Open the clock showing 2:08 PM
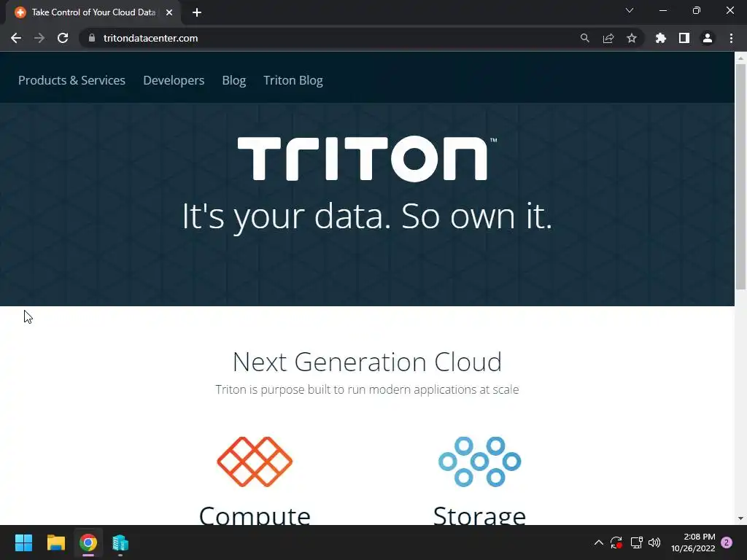 tap(693, 542)
